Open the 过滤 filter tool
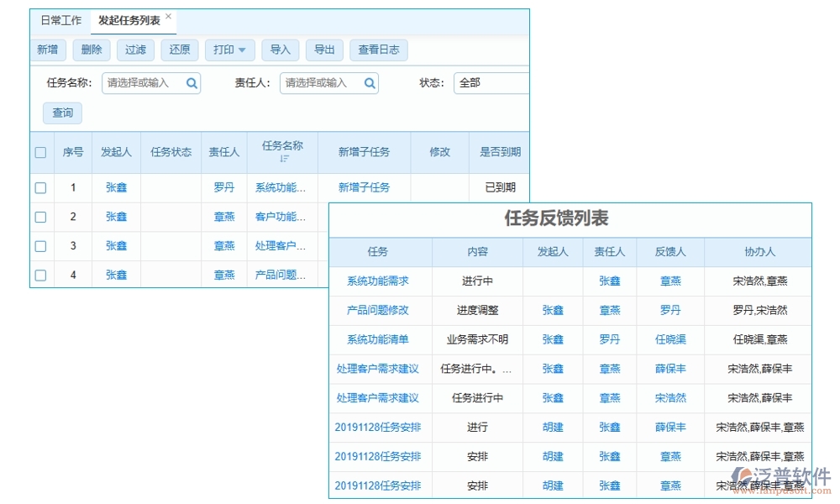 tap(135, 50)
